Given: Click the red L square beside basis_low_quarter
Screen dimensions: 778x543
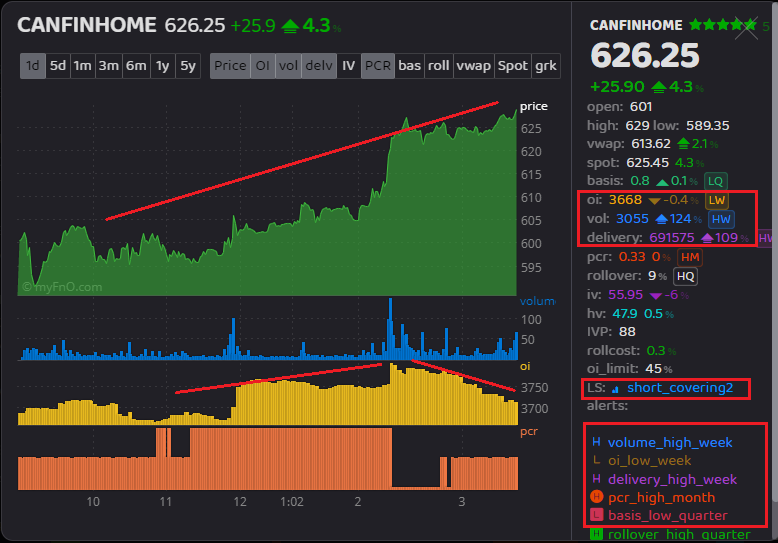Looking at the screenshot, I should [596, 515].
